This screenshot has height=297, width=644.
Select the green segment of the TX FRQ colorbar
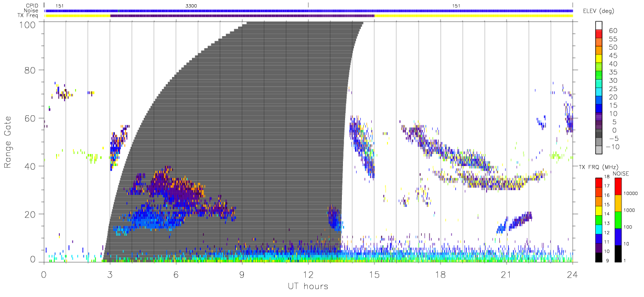click(599, 220)
